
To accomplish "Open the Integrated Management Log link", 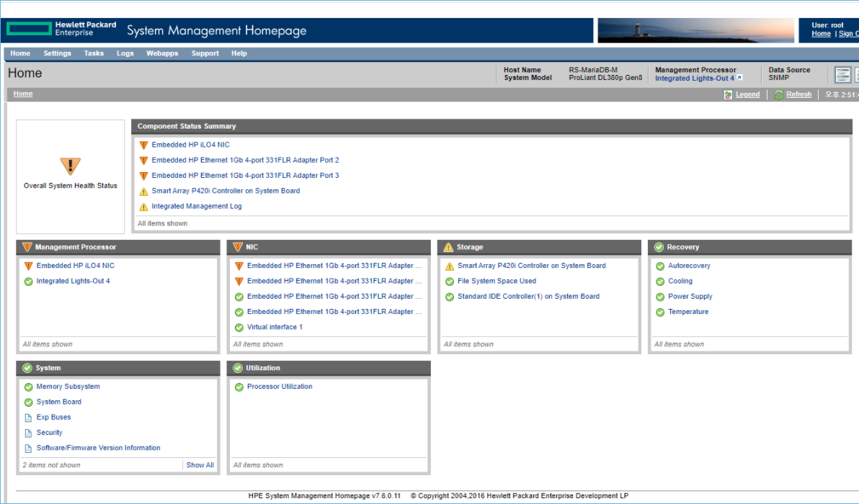I will pos(196,206).
